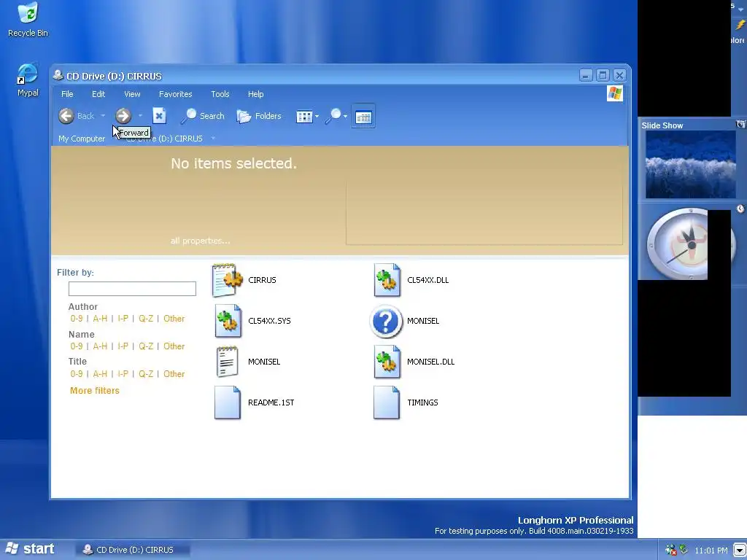The height and width of the screenshot is (560, 747).
Task: Open the tray dropdown arrow beside the clock
Action: tap(740, 551)
